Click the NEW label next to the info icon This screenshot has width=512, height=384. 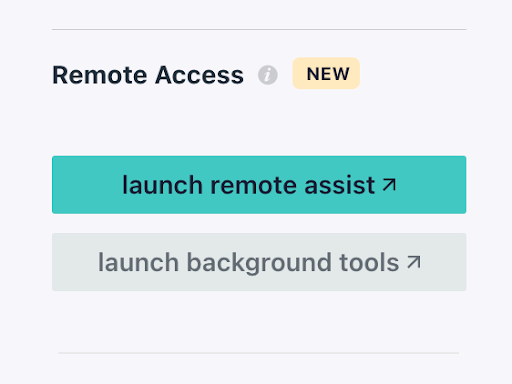point(328,74)
